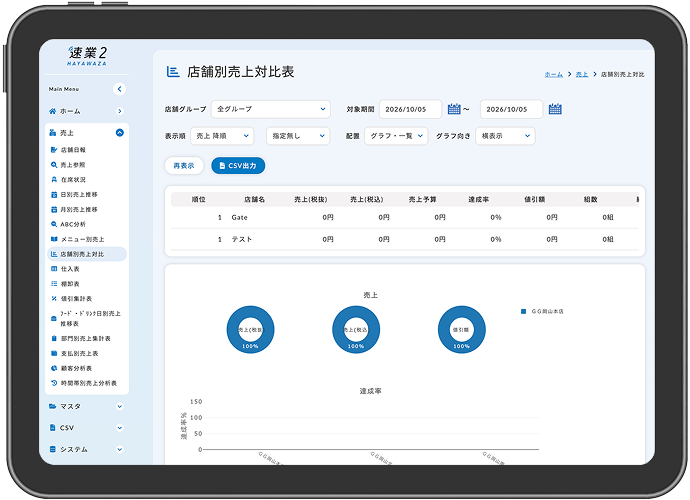Open the 配置 グラフ・一覧 dropdown
The height and width of the screenshot is (500, 690).
tap(396, 136)
